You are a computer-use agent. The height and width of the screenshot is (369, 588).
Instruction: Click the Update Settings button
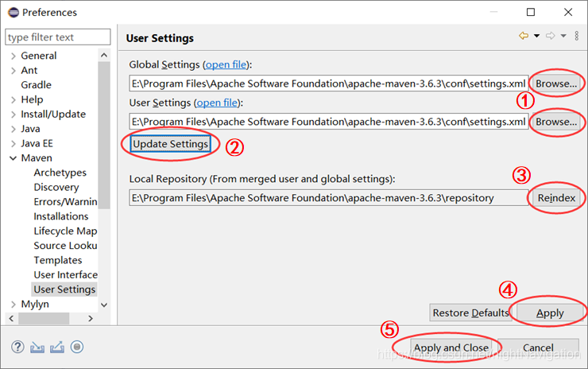(x=170, y=144)
